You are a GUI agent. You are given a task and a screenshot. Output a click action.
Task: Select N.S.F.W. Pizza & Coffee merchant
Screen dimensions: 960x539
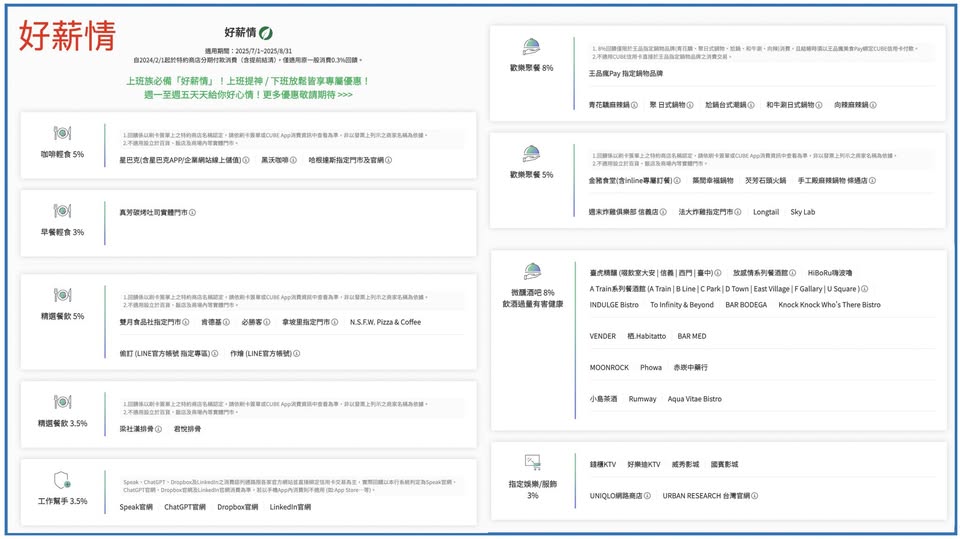[385, 322]
